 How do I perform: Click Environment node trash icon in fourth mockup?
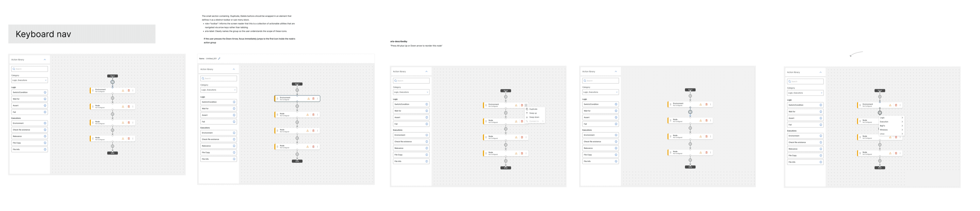click(x=707, y=104)
